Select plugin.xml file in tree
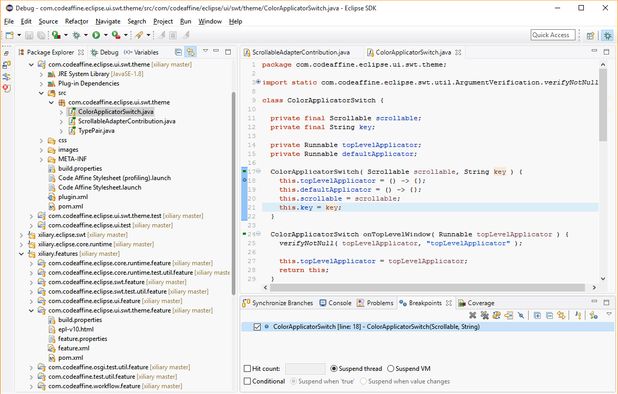This screenshot has width=618, height=394. (73, 197)
